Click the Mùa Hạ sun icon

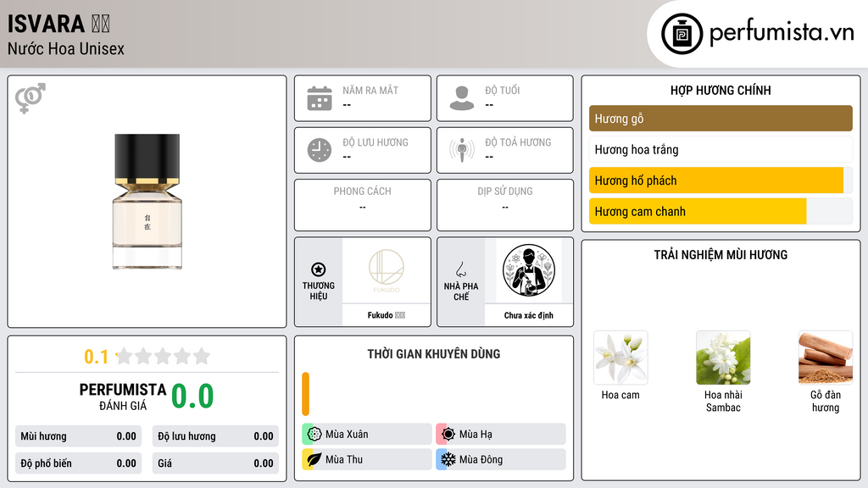(448, 434)
